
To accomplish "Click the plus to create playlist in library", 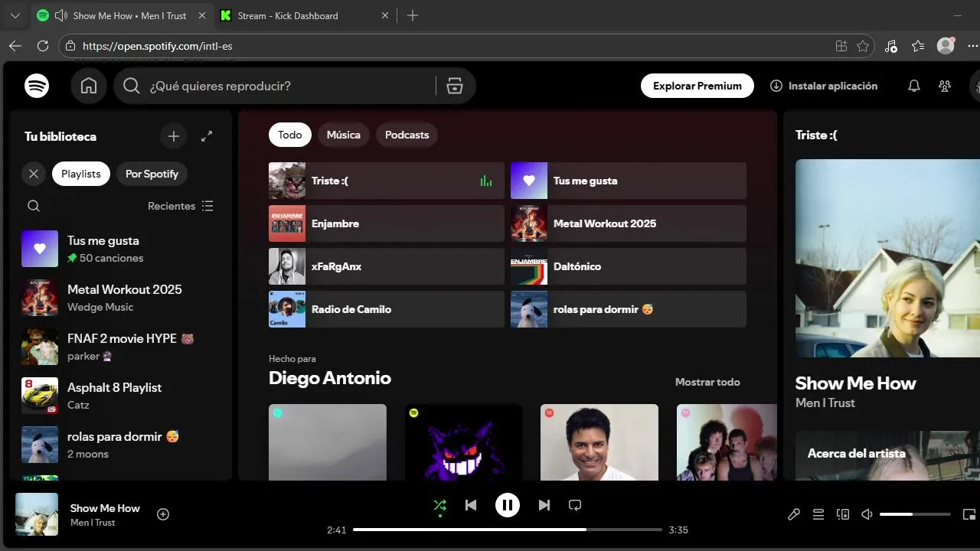I will (174, 136).
